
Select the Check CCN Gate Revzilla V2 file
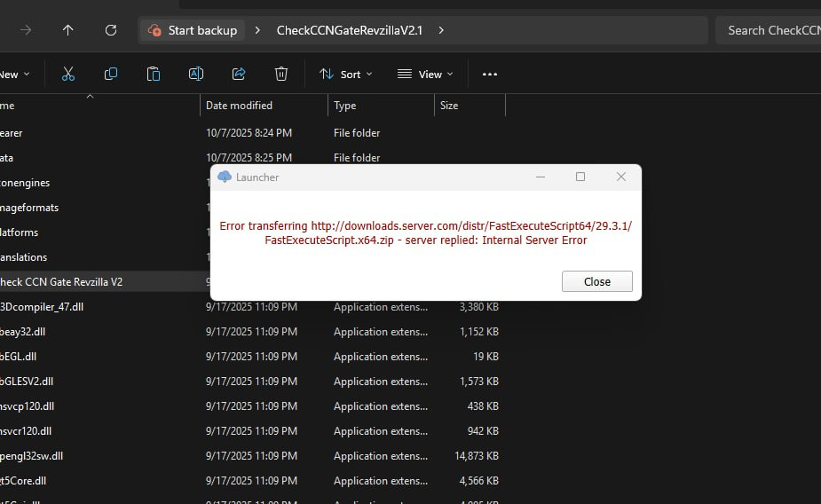coord(60,282)
